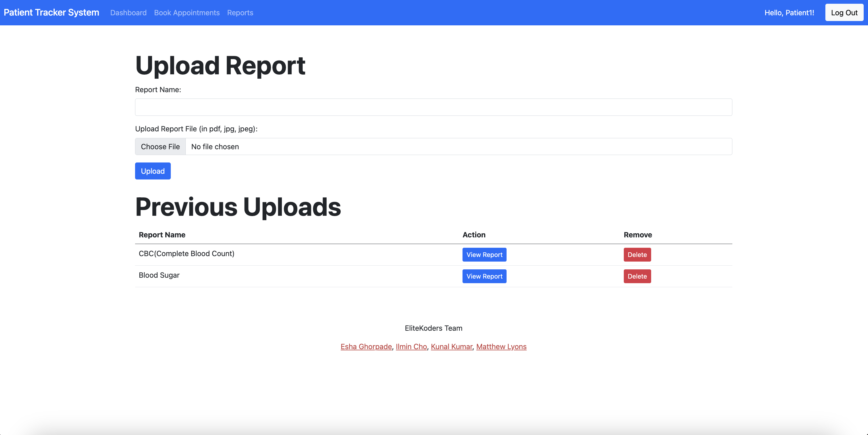Delete the CBC(Complete Blood Count) report
This screenshot has height=435, width=868.
637,254
